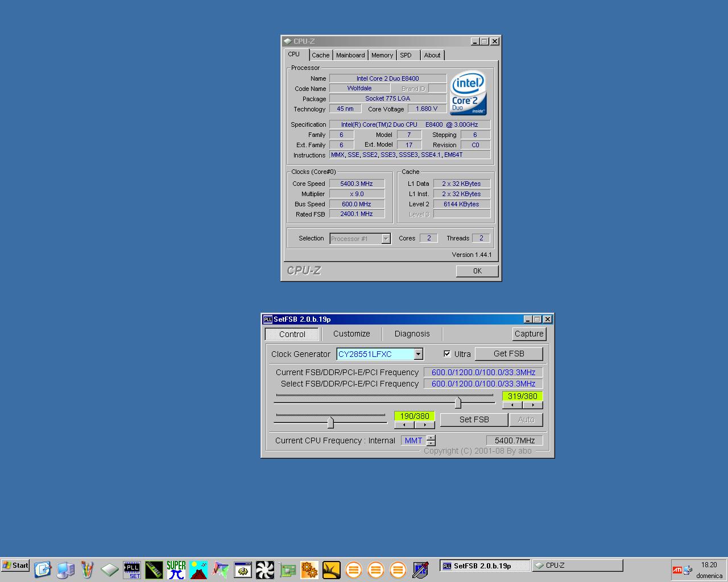Click left arrow under 190/380
This screenshot has width=728, height=582.
404,425
